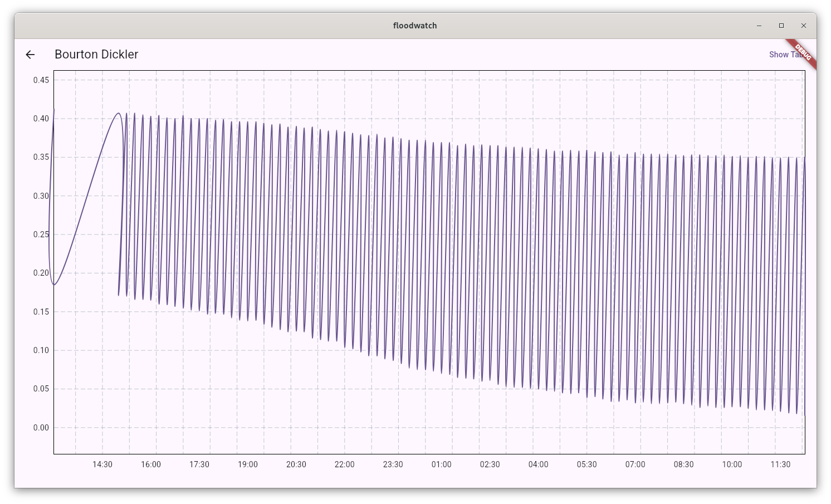Minimize the floodwatch window
Screen dimensions: 831x504
(759, 26)
